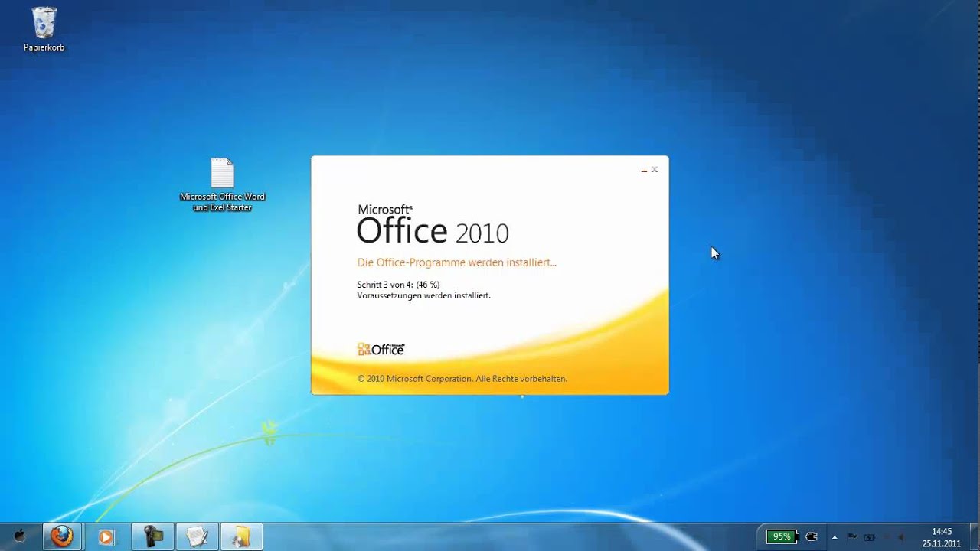Select the Microsoft Office Word und Exel Starter file
Image resolution: width=980 pixels, height=551 pixels.
click(222, 184)
